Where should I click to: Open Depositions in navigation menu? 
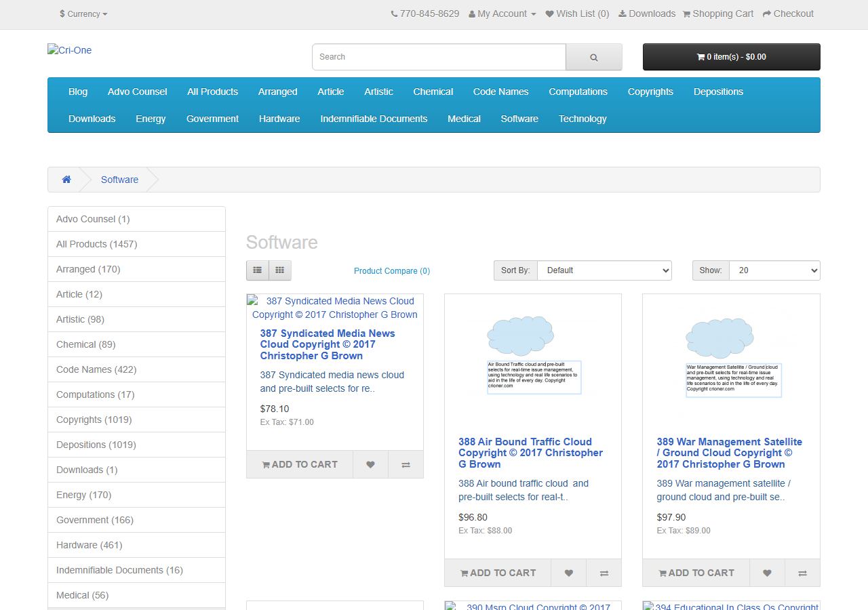718,91
